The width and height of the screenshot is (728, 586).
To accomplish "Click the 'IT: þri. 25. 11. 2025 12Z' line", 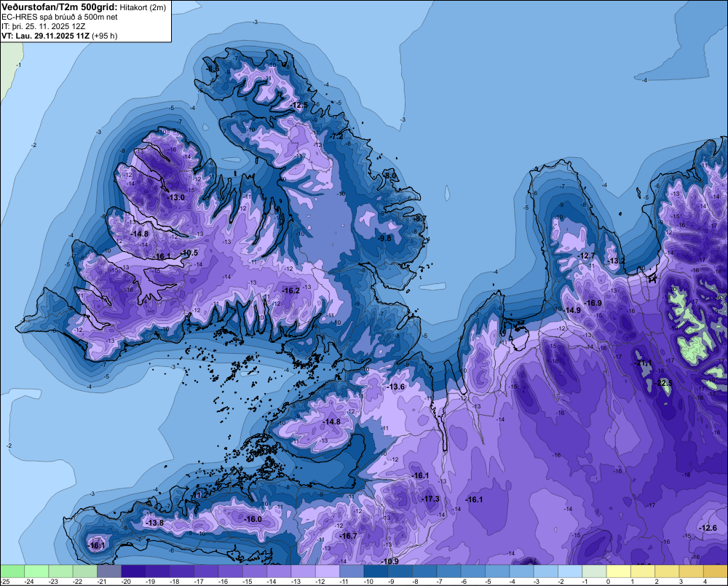I will click(44, 26).
